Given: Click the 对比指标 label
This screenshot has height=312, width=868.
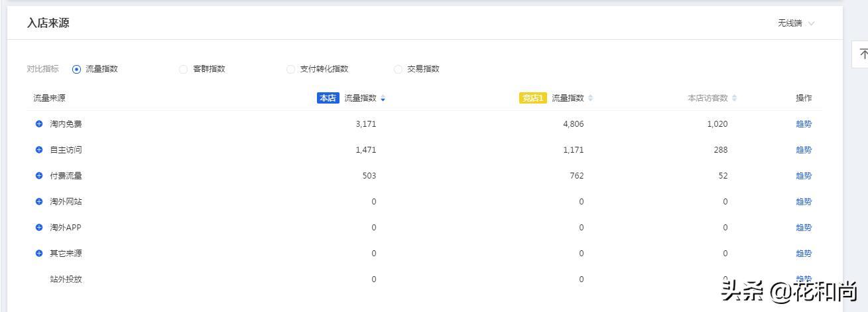Looking at the screenshot, I should click(42, 69).
